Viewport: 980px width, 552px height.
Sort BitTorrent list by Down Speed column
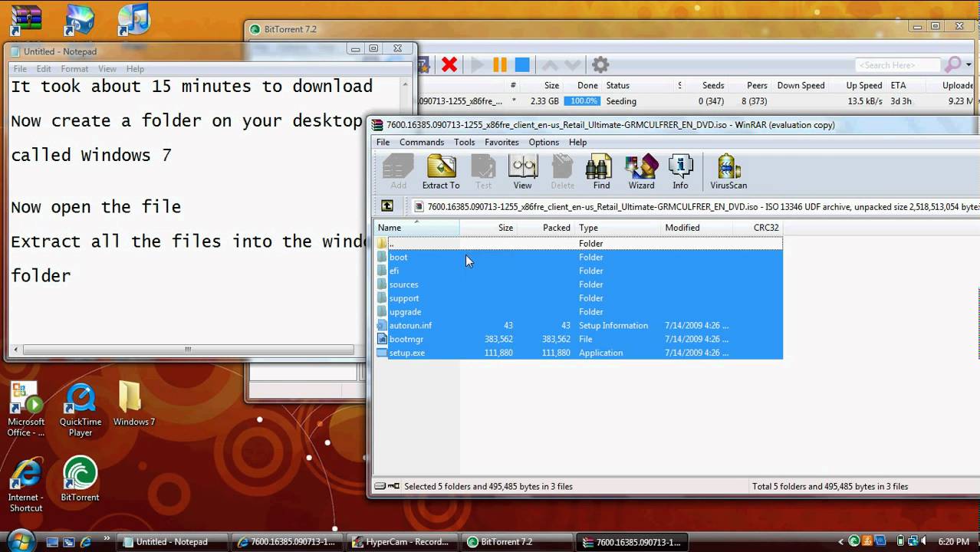(801, 85)
